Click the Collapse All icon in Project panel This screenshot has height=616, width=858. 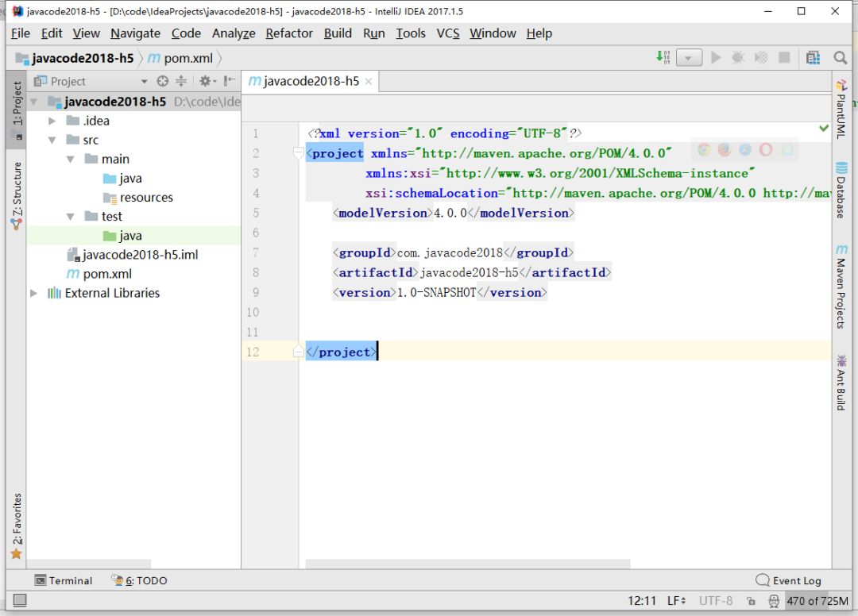(x=181, y=81)
